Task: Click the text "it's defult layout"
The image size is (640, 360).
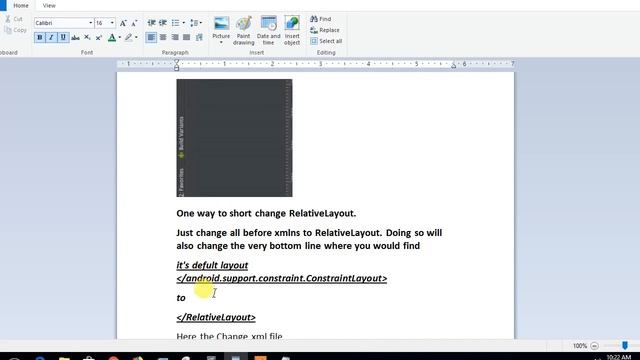Action: tap(212, 265)
